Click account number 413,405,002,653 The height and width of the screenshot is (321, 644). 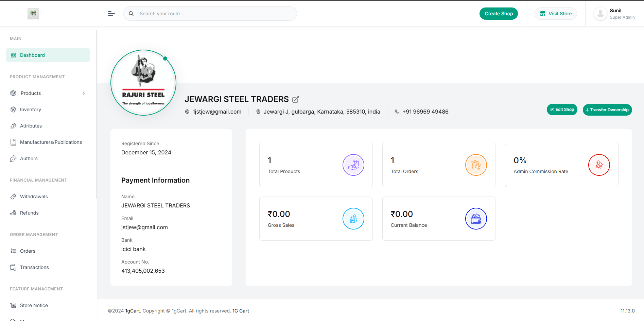pyautogui.click(x=143, y=271)
